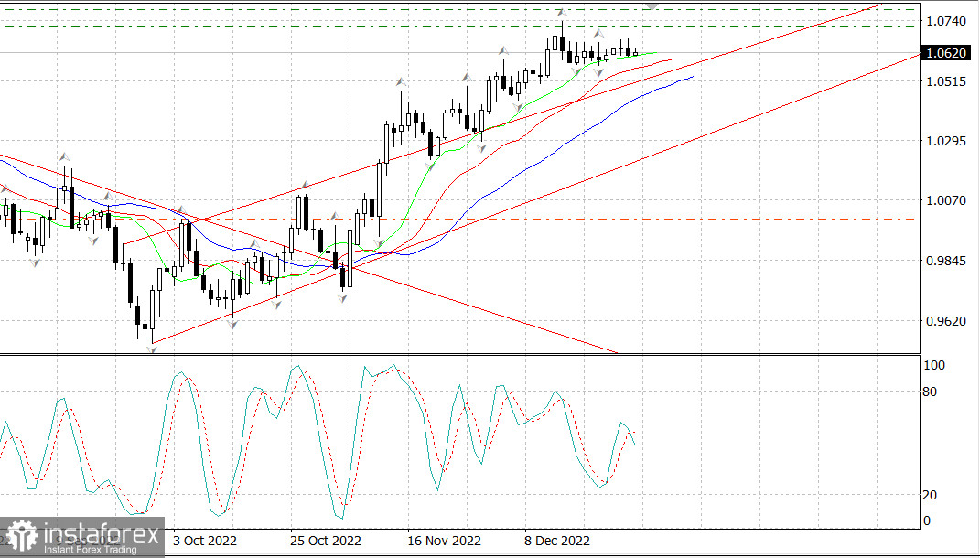Image resolution: width=980 pixels, height=558 pixels.
Task: Click the 1.0295 price scale value
Action: click(946, 141)
